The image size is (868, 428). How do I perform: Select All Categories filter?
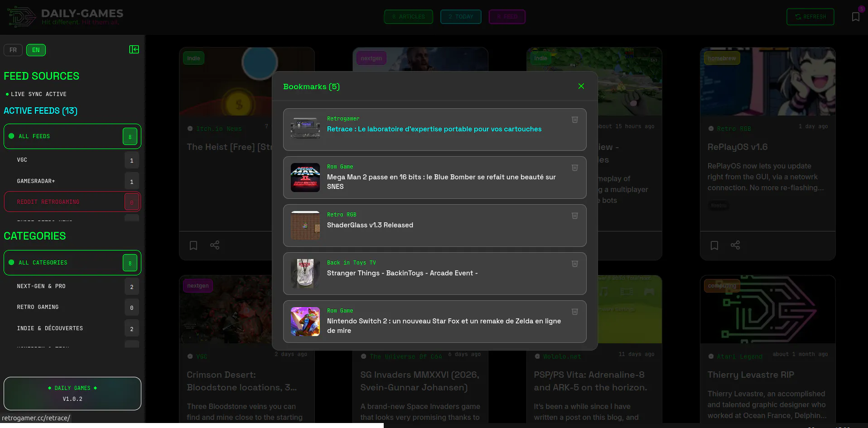tap(72, 263)
